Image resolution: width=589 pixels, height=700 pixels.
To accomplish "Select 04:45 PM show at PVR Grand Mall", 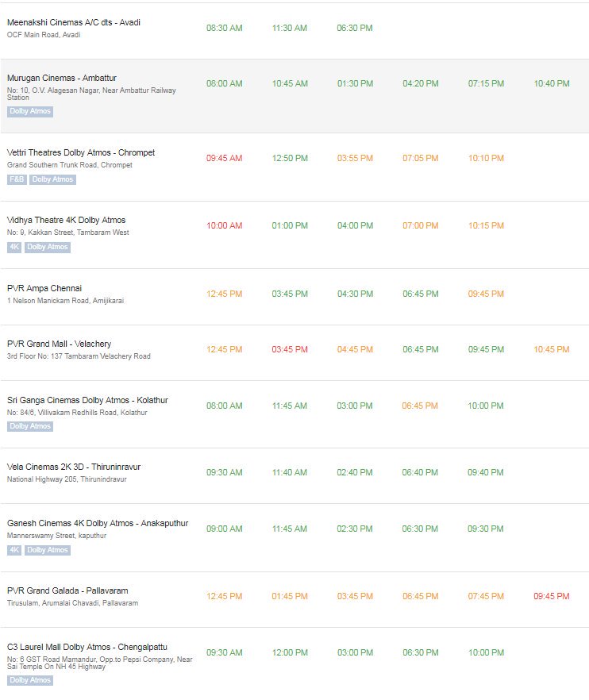I will coord(355,349).
